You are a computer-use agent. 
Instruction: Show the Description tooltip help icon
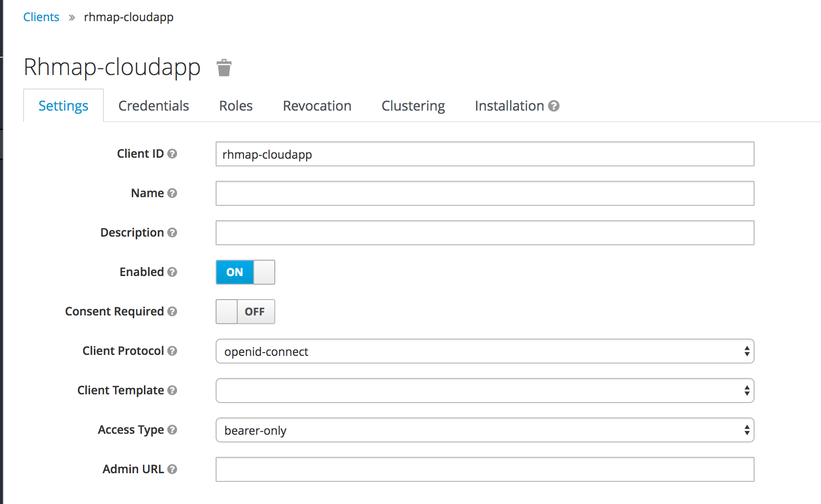pyautogui.click(x=172, y=232)
